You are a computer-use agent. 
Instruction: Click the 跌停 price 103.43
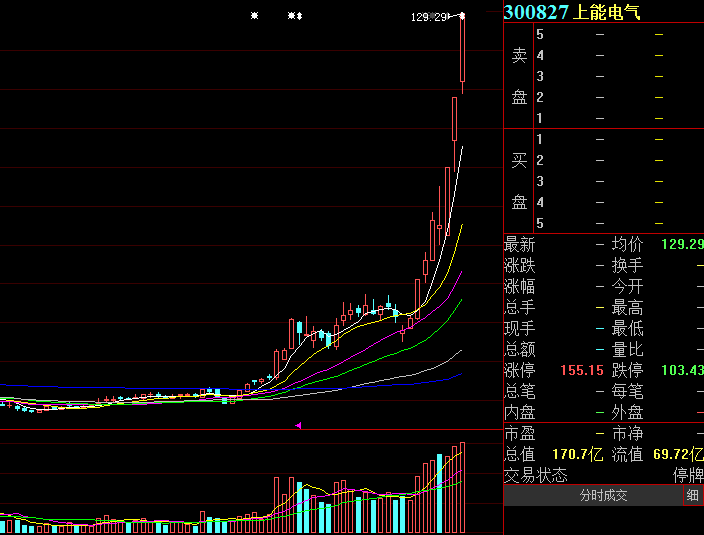pos(682,370)
